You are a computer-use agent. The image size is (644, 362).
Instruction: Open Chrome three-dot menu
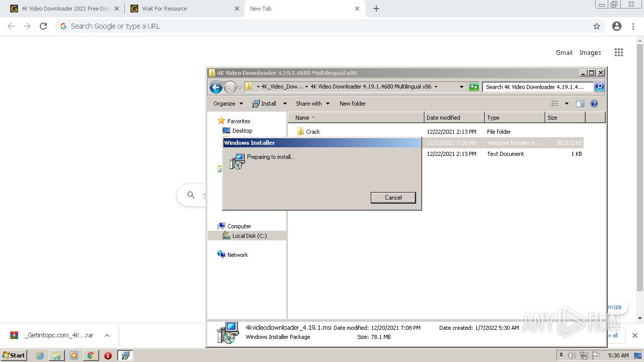(633, 26)
